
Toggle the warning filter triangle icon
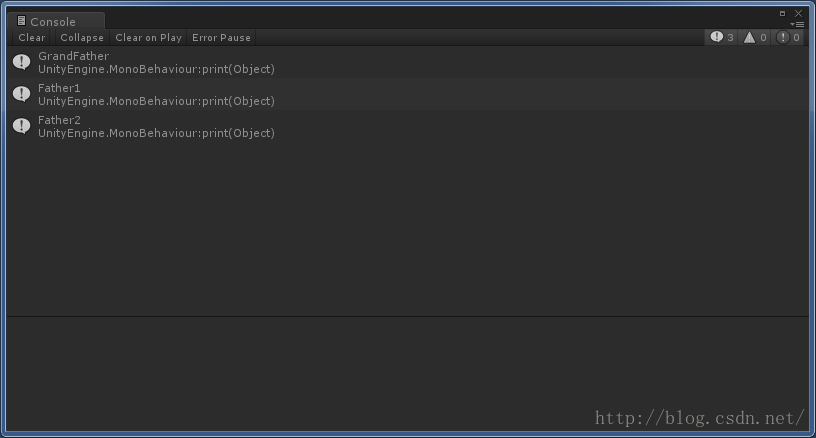click(x=749, y=37)
